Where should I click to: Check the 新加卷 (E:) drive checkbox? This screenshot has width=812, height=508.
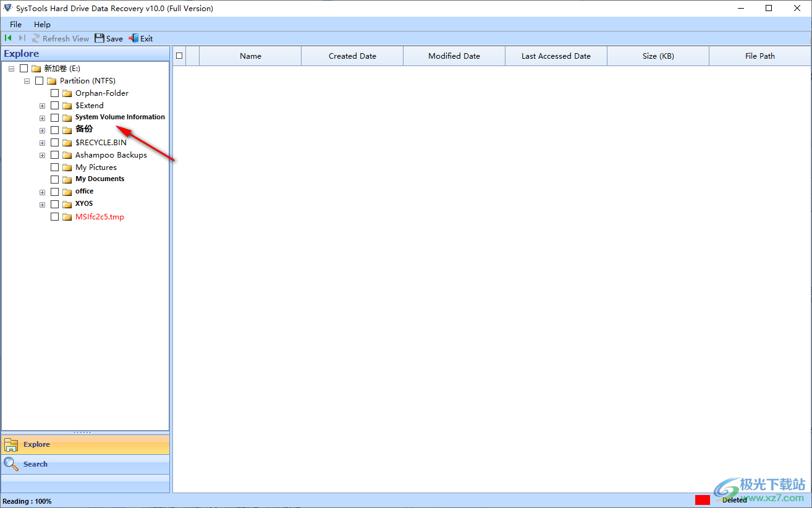pyautogui.click(x=24, y=69)
